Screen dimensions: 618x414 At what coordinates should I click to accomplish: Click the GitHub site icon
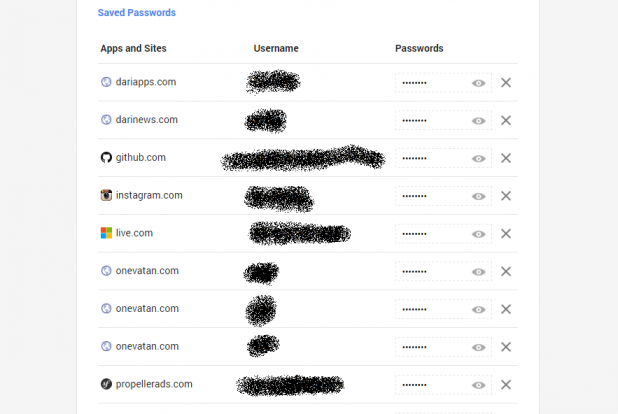coord(106,158)
